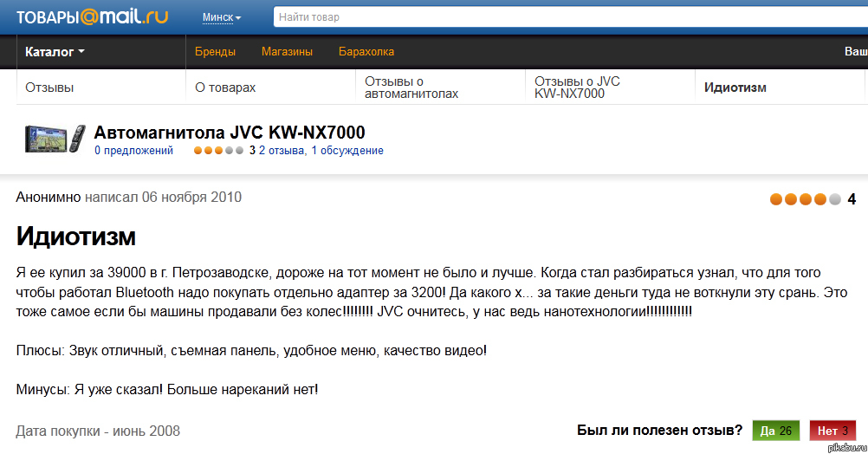Click the Идиотизм review heading

[76, 236]
